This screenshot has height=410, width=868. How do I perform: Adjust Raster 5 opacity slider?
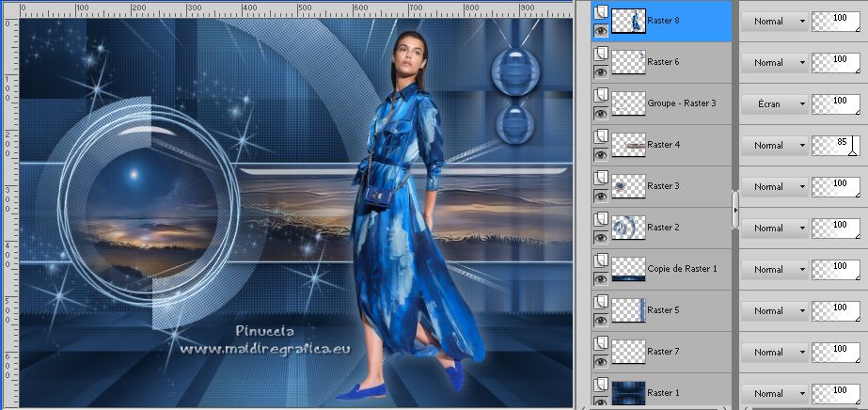(836, 311)
